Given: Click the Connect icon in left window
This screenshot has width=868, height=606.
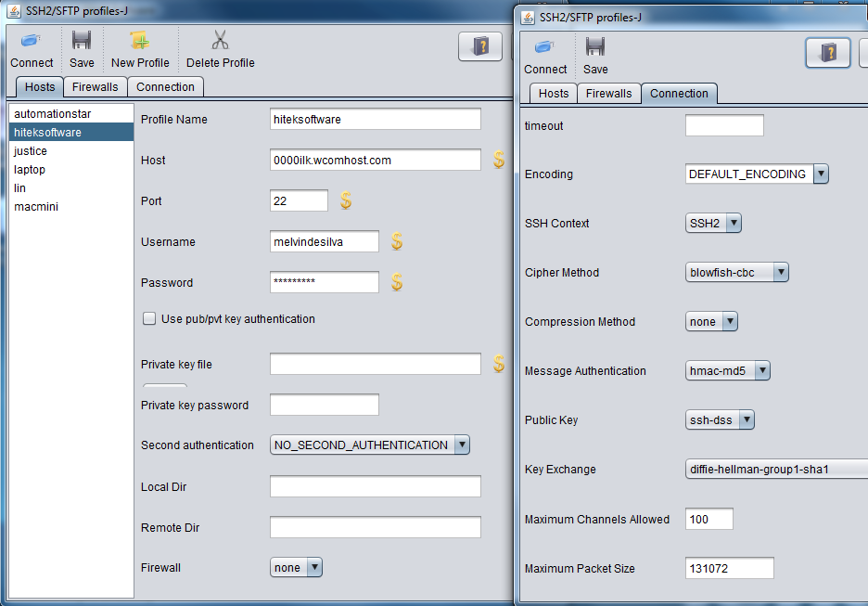Looking at the screenshot, I should (x=31, y=41).
